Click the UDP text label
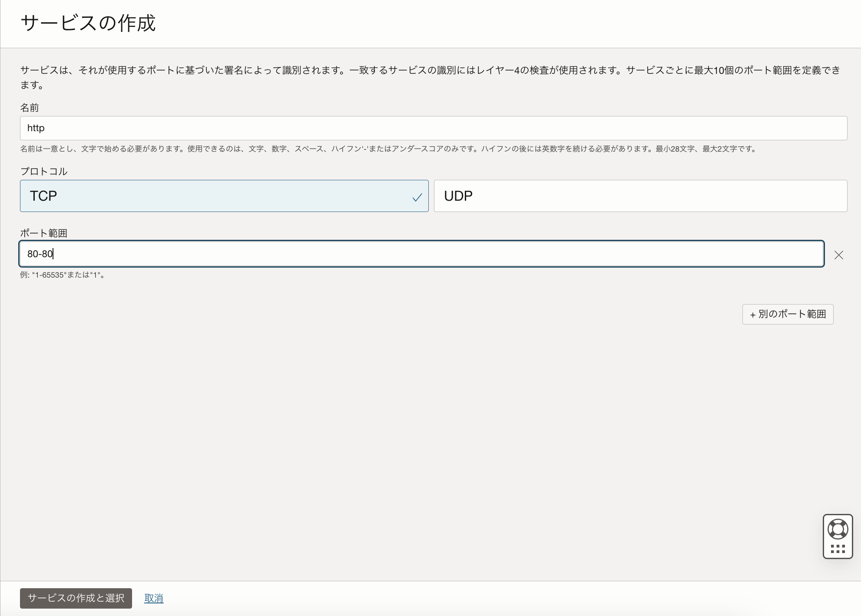861x616 pixels. (458, 196)
